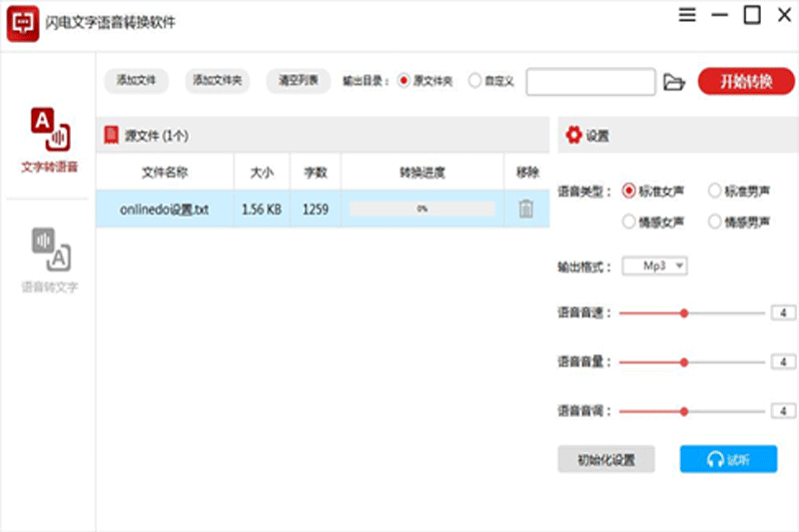Choose the 情感女声 voice type

coord(629,222)
